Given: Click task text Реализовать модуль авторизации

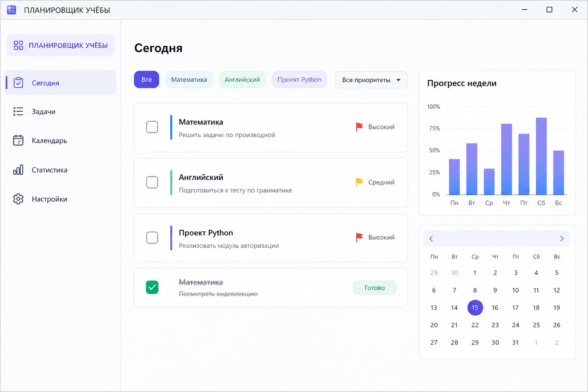Looking at the screenshot, I should 229,246.
